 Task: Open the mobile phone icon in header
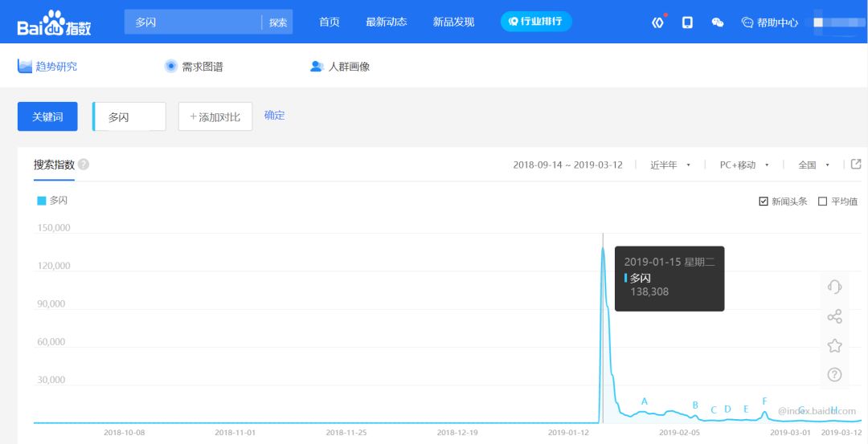point(687,22)
